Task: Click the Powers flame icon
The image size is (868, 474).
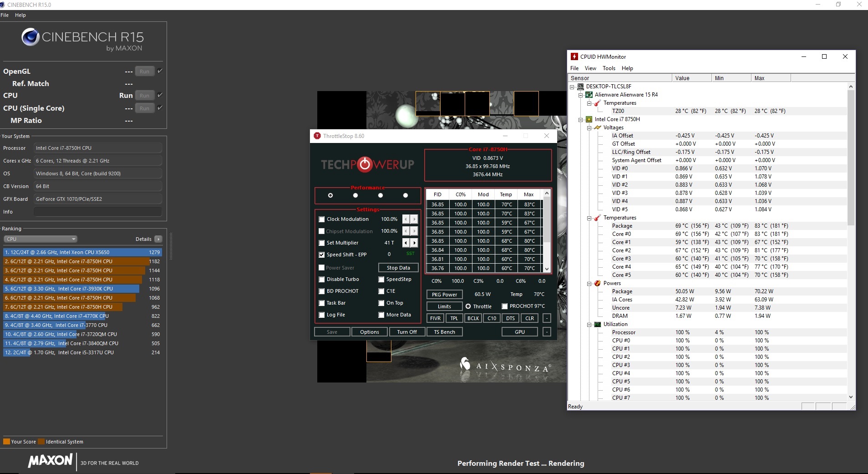Action: [598, 283]
